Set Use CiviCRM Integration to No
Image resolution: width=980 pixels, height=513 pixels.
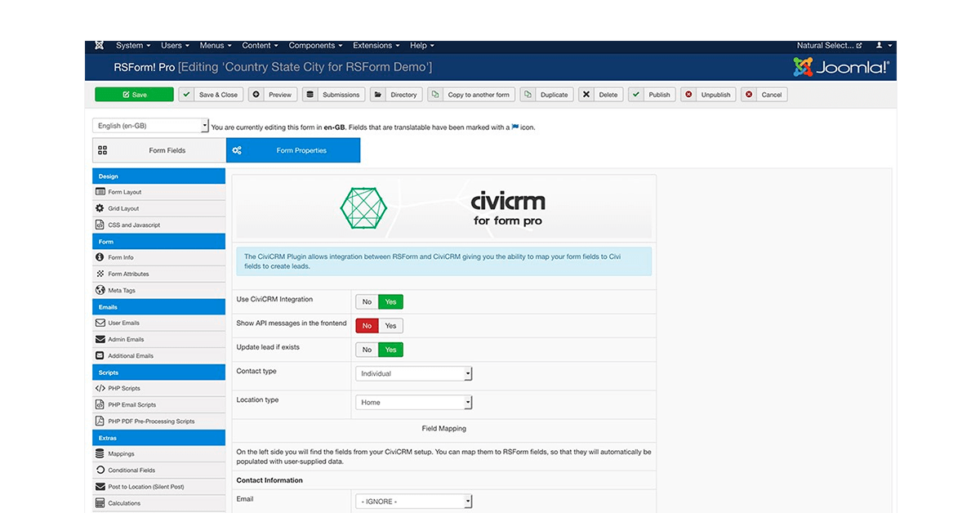click(367, 301)
